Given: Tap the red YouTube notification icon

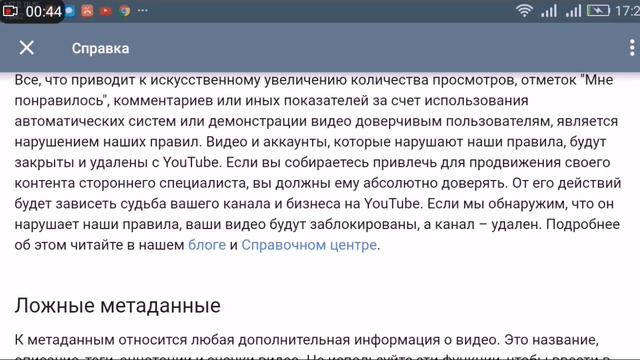Looking at the screenshot, I should click(x=106, y=11).
